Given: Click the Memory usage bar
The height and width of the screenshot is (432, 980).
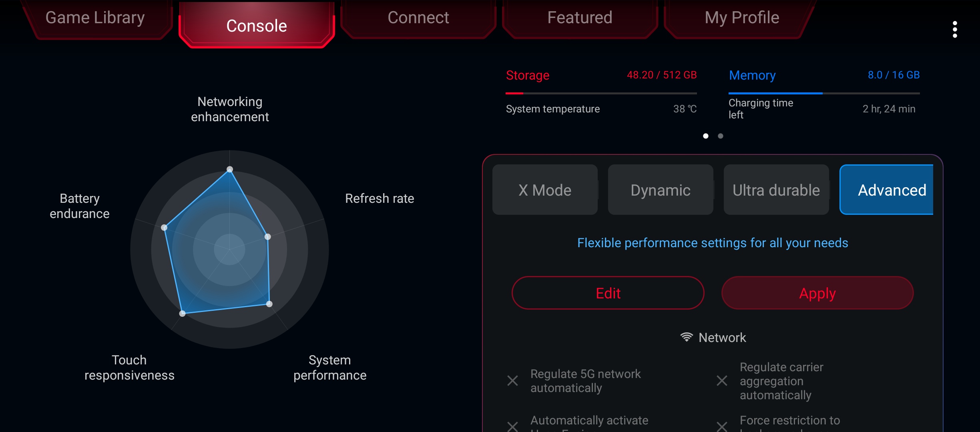Looking at the screenshot, I should coord(824,93).
